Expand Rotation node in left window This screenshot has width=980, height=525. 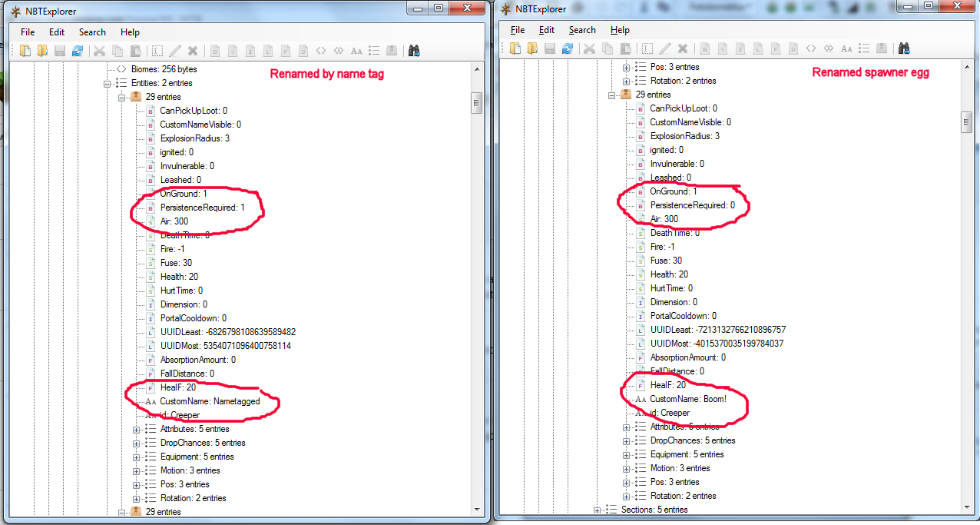click(x=136, y=498)
